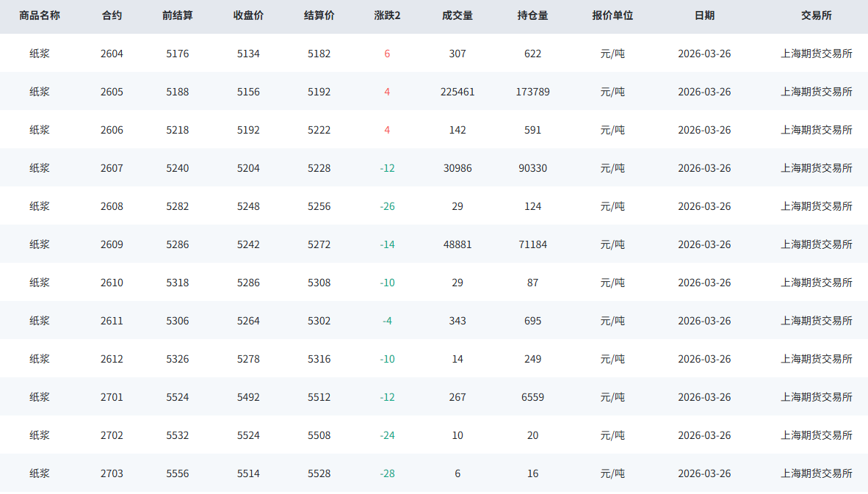Sort by the 合约 column header

(x=112, y=15)
